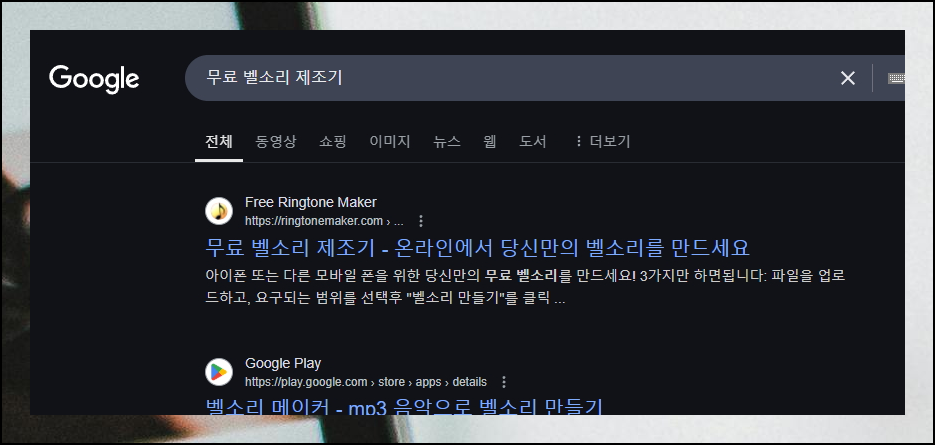Click the snippet starting 아이폰 또는 다른 모바일
935x445 pixels.
click(x=525, y=288)
